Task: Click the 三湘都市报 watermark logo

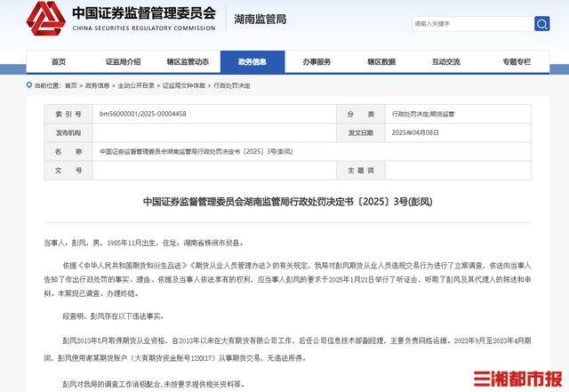Action: click(x=516, y=377)
